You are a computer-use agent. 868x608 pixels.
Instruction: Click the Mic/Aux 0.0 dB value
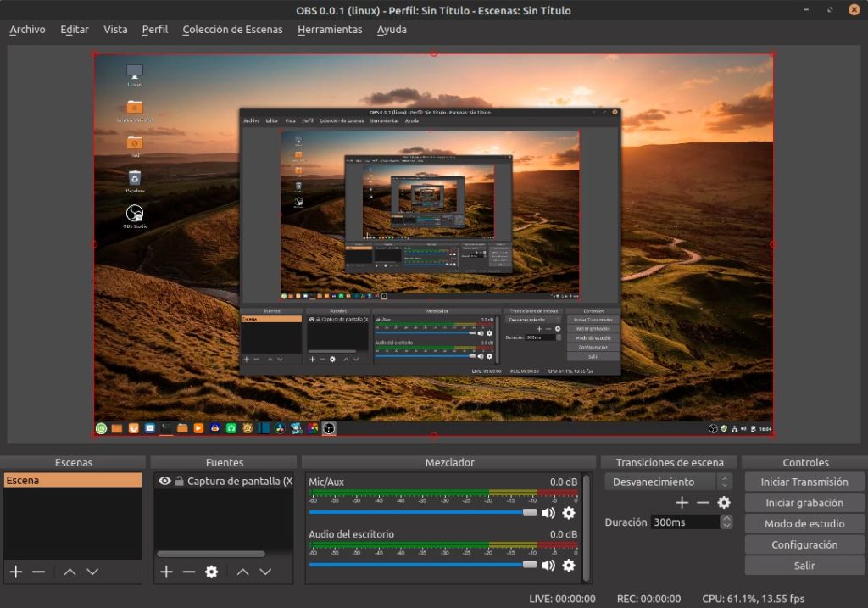tap(564, 482)
